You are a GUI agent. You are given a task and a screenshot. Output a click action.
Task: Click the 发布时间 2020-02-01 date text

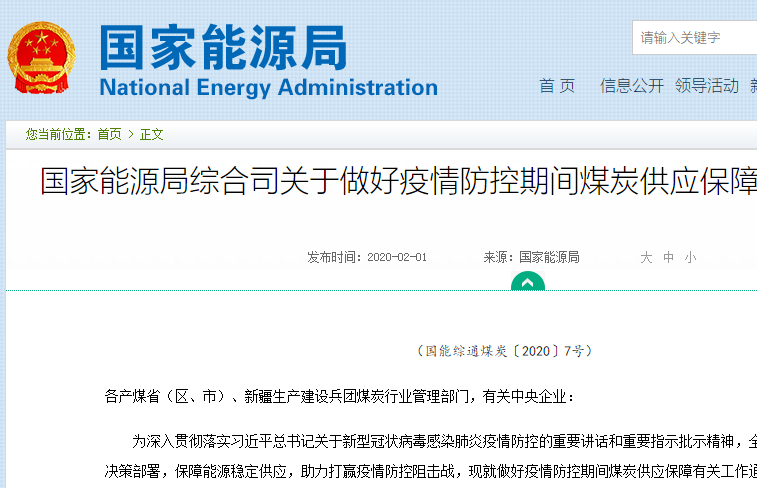click(367, 257)
